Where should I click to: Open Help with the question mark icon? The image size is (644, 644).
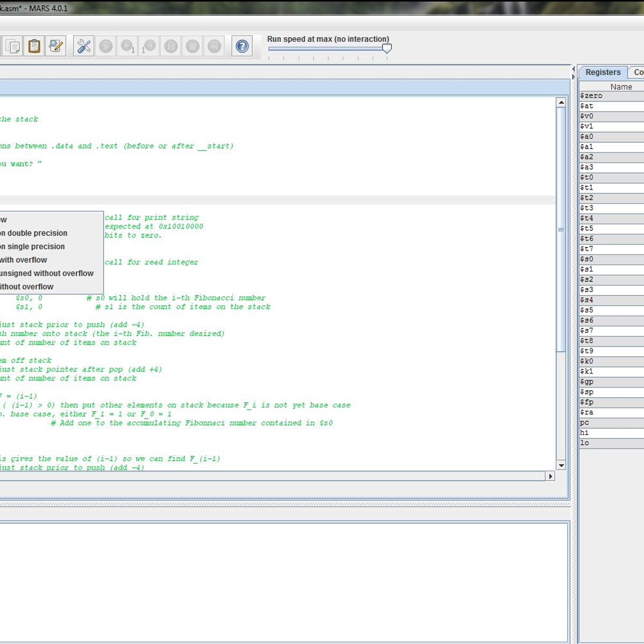(242, 47)
